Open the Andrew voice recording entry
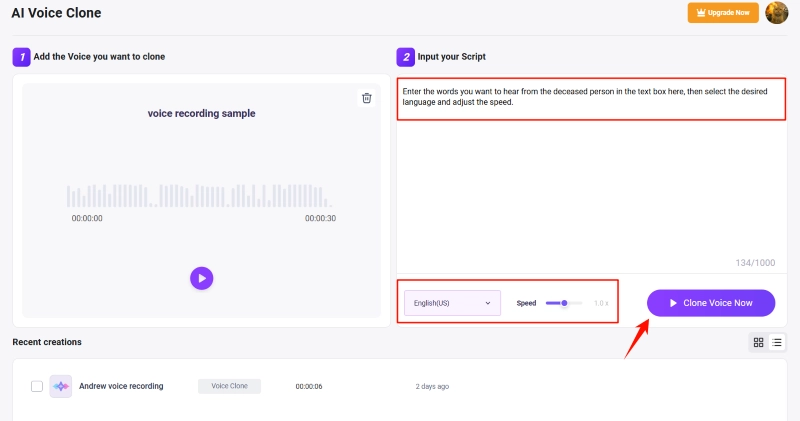800x421 pixels. coord(121,386)
